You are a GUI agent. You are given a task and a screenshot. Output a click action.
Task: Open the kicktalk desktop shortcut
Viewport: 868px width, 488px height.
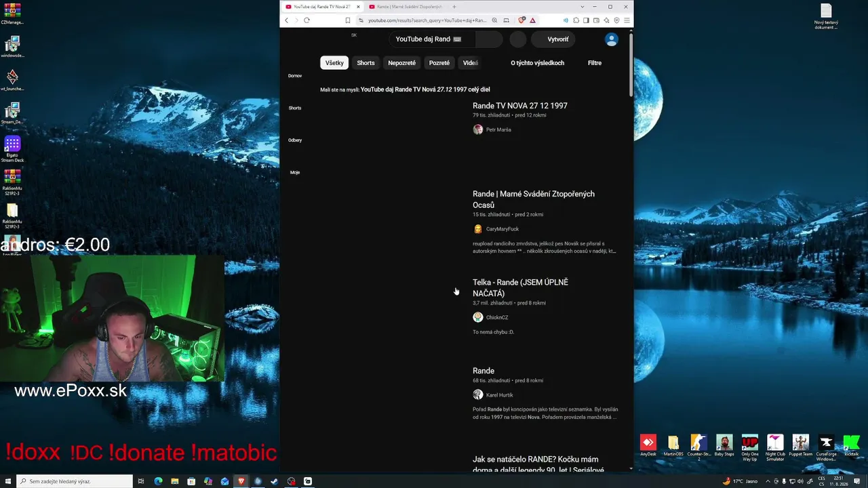851,445
